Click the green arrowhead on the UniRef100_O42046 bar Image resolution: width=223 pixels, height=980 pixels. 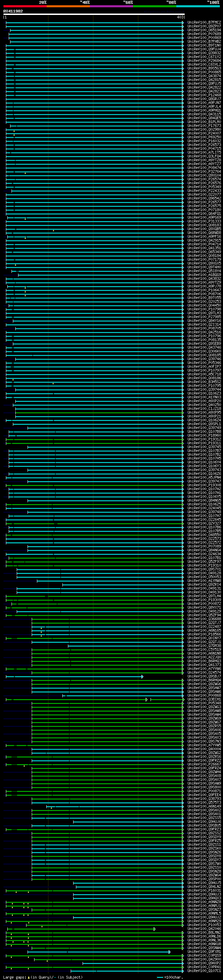coord(154,929)
